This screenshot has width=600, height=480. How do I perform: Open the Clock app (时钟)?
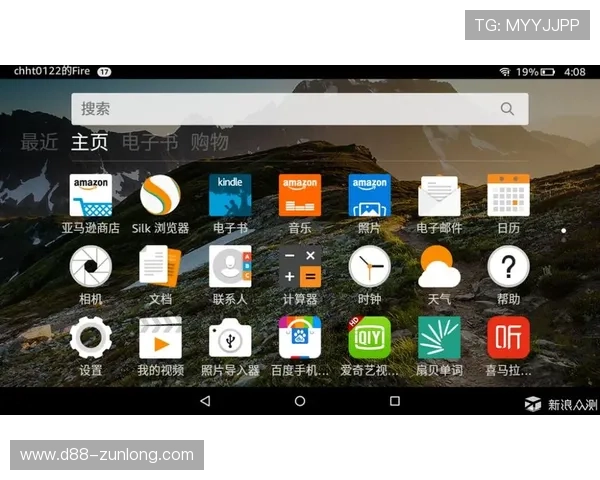pos(369,267)
